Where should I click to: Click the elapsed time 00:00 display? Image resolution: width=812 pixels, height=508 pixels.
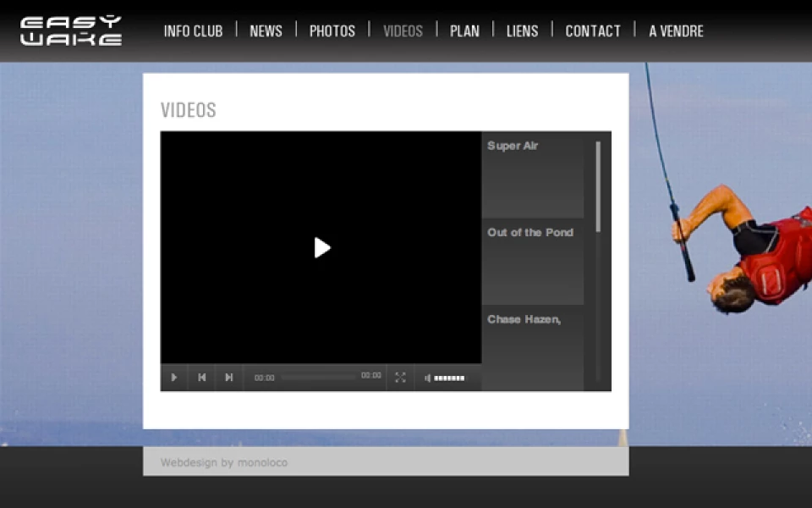pos(264,378)
